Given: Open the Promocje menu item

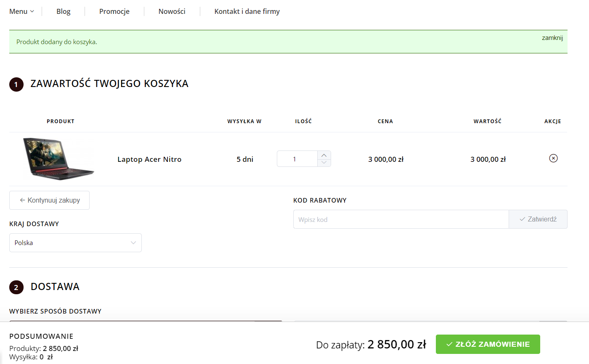Looking at the screenshot, I should (114, 11).
